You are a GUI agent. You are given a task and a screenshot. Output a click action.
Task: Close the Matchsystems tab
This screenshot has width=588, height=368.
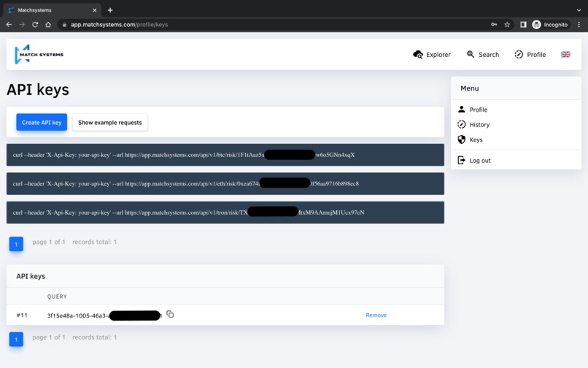click(95, 10)
